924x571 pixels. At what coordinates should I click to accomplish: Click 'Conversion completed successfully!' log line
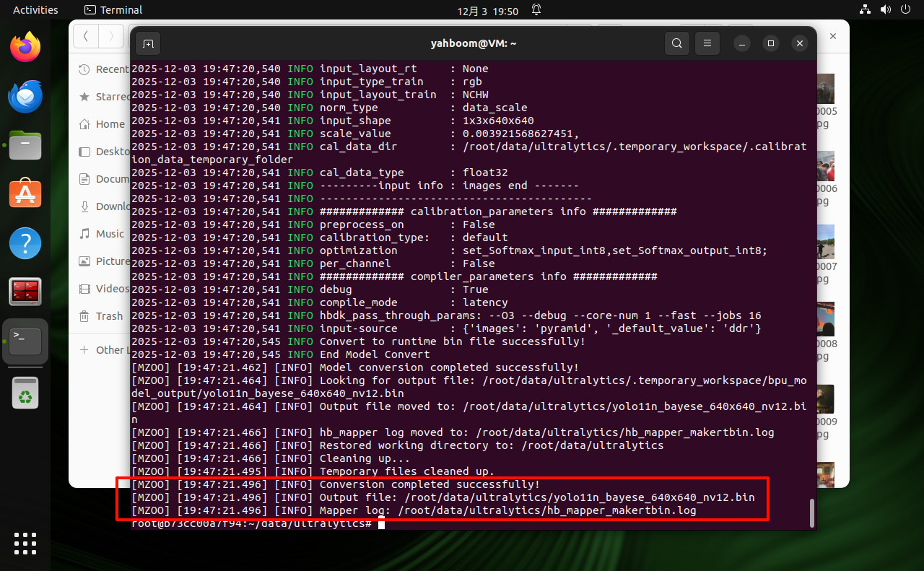(x=430, y=484)
